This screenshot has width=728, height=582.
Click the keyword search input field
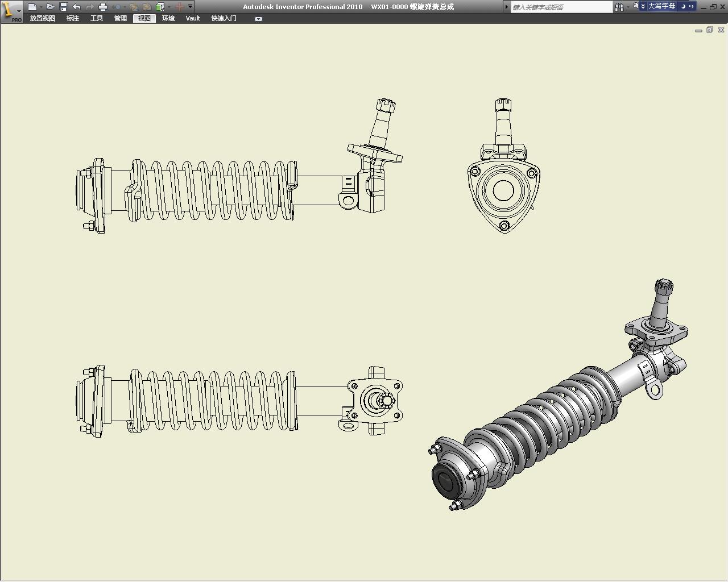pos(561,7)
